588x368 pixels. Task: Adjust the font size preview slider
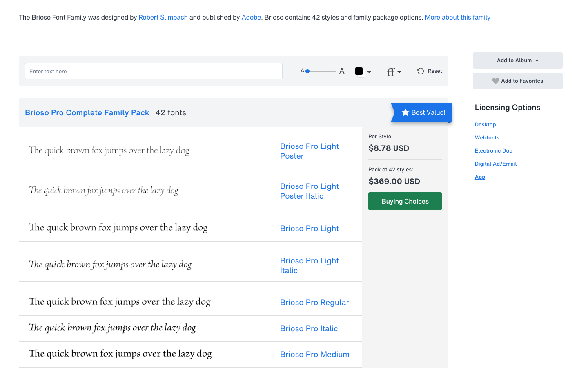click(308, 71)
